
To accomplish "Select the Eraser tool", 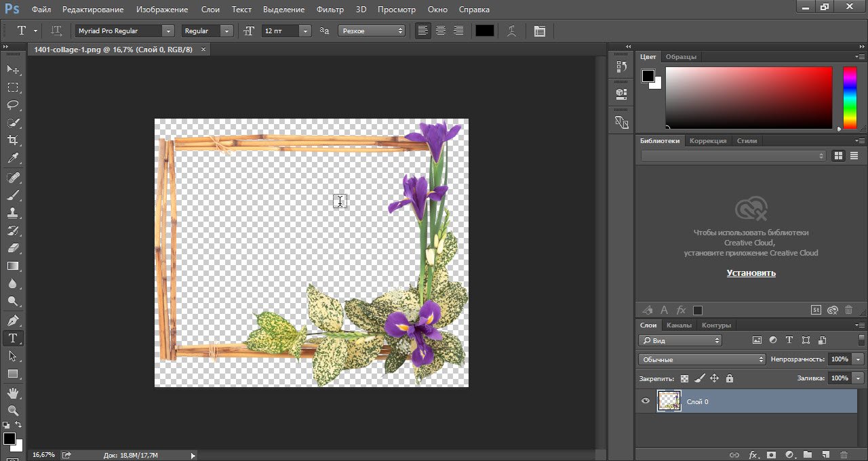I will [13, 248].
